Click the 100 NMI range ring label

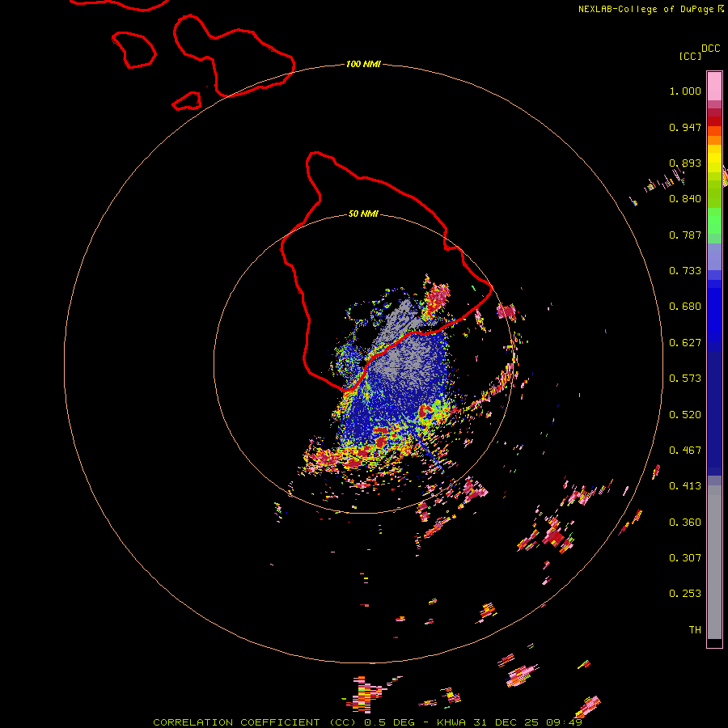[363, 64]
